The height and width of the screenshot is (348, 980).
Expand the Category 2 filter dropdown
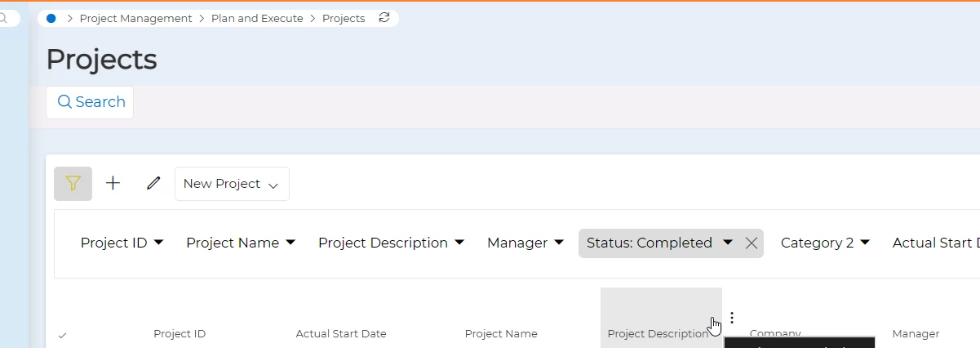click(825, 243)
